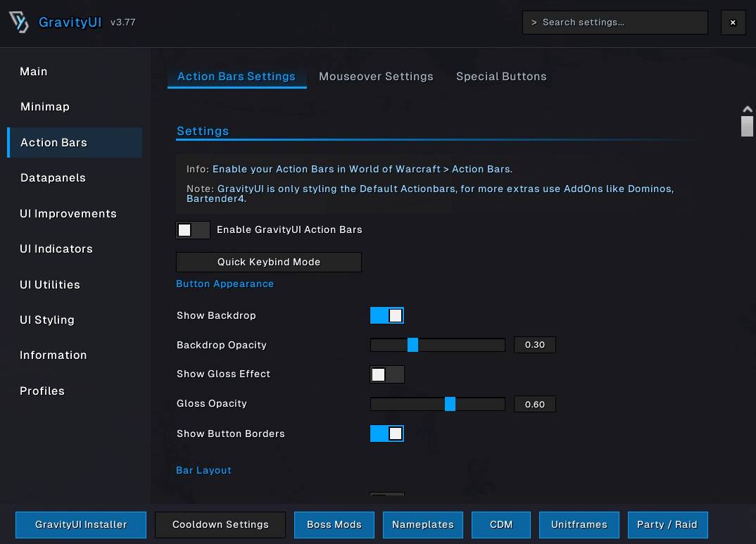
Task: Go to UI Improvements section
Action: (x=68, y=213)
